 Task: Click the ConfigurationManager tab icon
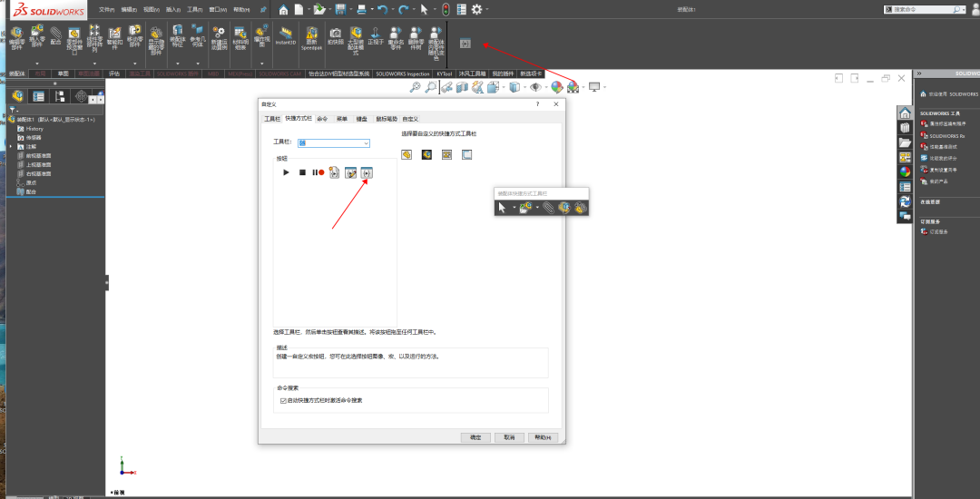pos(59,96)
